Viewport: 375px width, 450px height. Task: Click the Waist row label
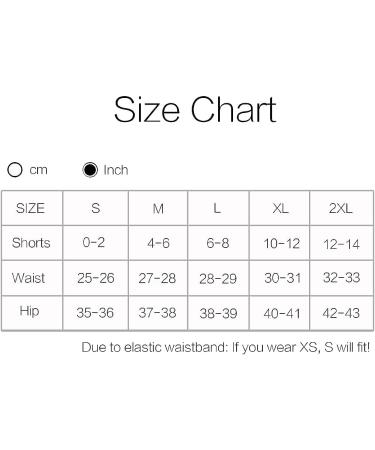[28, 278]
